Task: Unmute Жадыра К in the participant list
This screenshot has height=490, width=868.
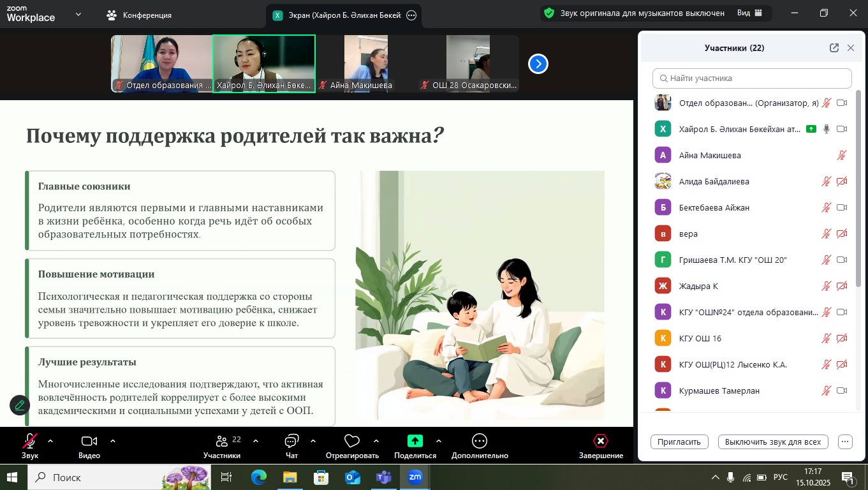Action: coord(826,286)
